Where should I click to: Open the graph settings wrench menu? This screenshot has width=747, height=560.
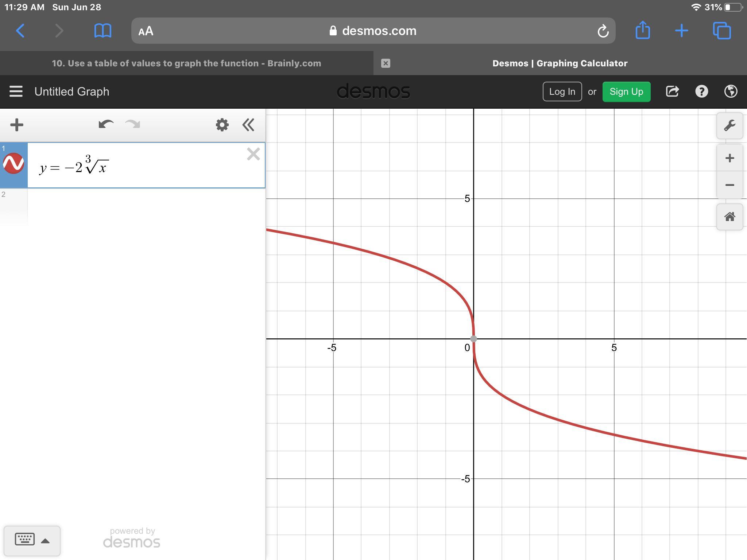click(729, 126)
